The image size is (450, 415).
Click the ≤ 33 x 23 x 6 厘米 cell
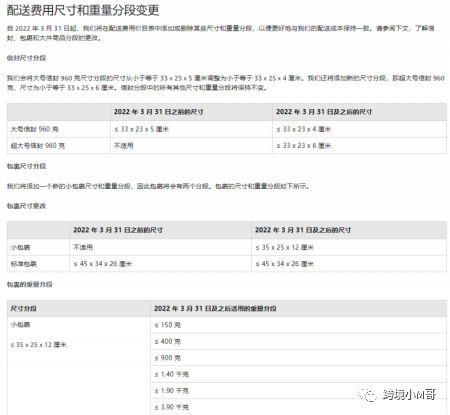359,145
